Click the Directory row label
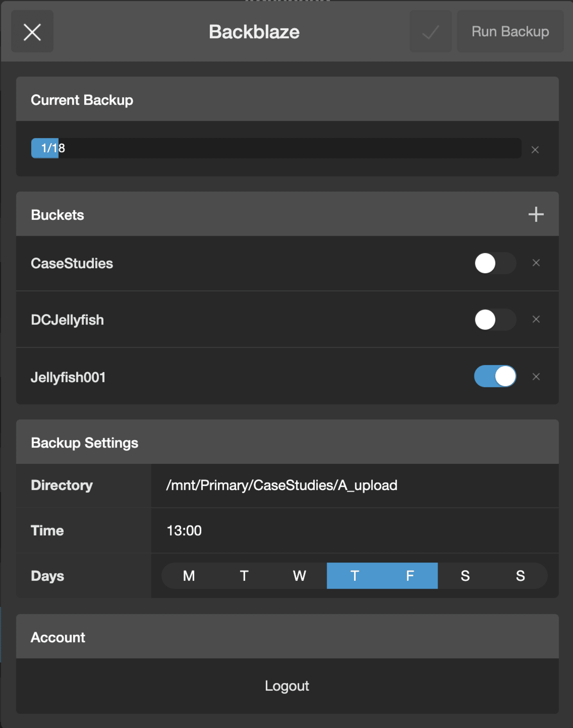The width and height of the screenshot is (573, 728). pos(62,485)
